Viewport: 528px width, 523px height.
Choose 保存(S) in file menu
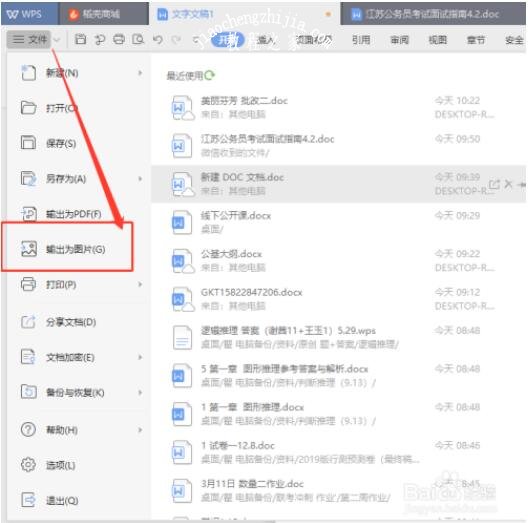77,143
